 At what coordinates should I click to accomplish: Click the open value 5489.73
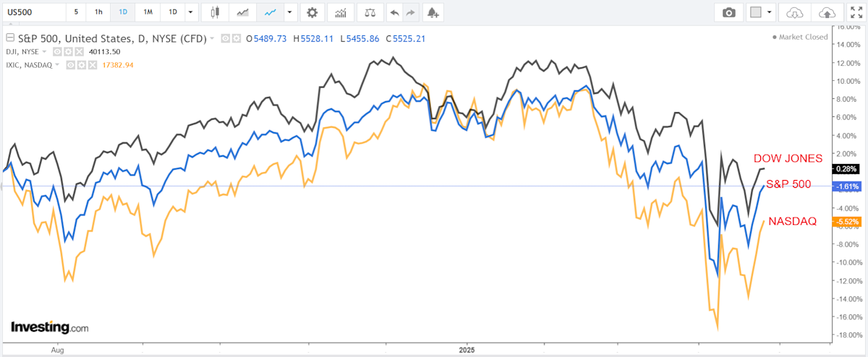(x=271, y=38)
